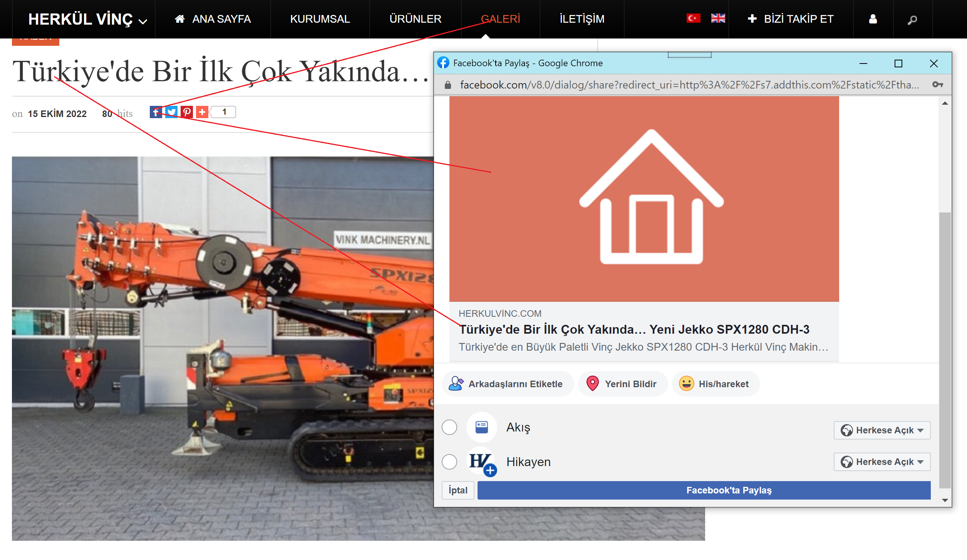The height and width of the screenshot is (560, 967).
Task: Click the Twitter share icon
Action: pos(171,112)
